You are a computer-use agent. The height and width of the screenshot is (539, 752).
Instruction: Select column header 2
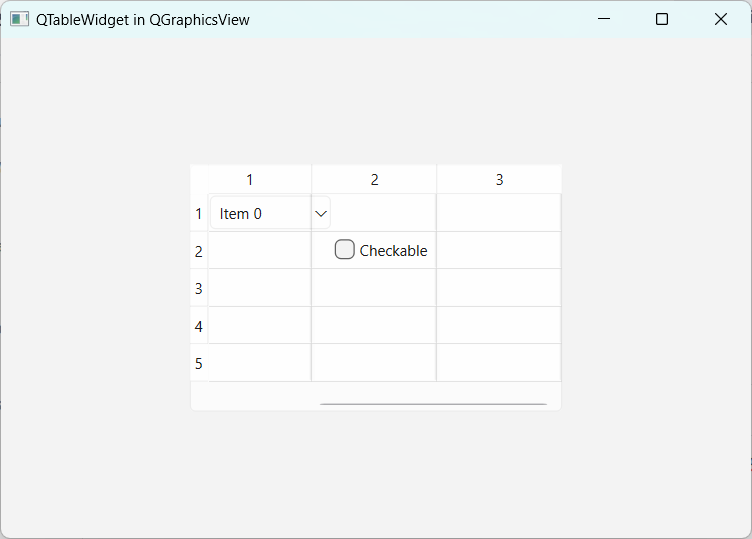coord(374,179)
